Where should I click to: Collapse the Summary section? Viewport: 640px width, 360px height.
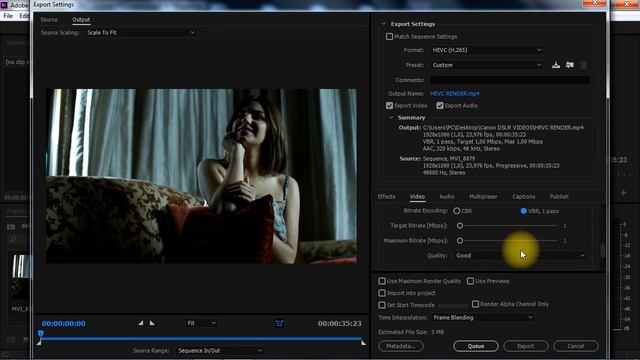(x=391, y=118)
